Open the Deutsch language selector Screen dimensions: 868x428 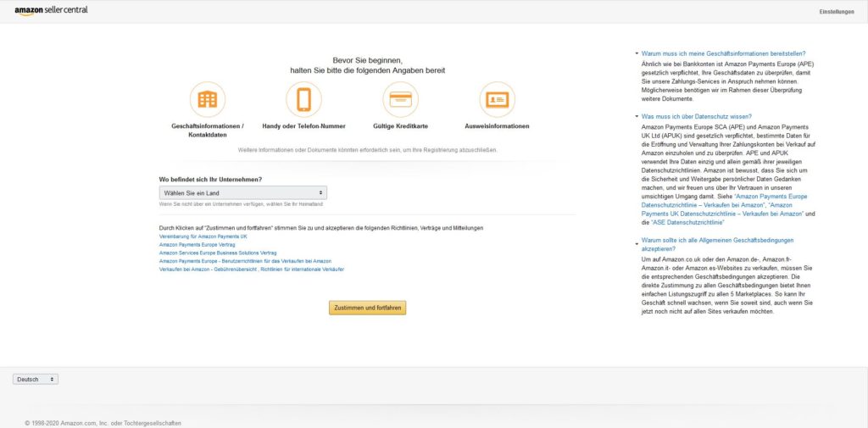36,380
